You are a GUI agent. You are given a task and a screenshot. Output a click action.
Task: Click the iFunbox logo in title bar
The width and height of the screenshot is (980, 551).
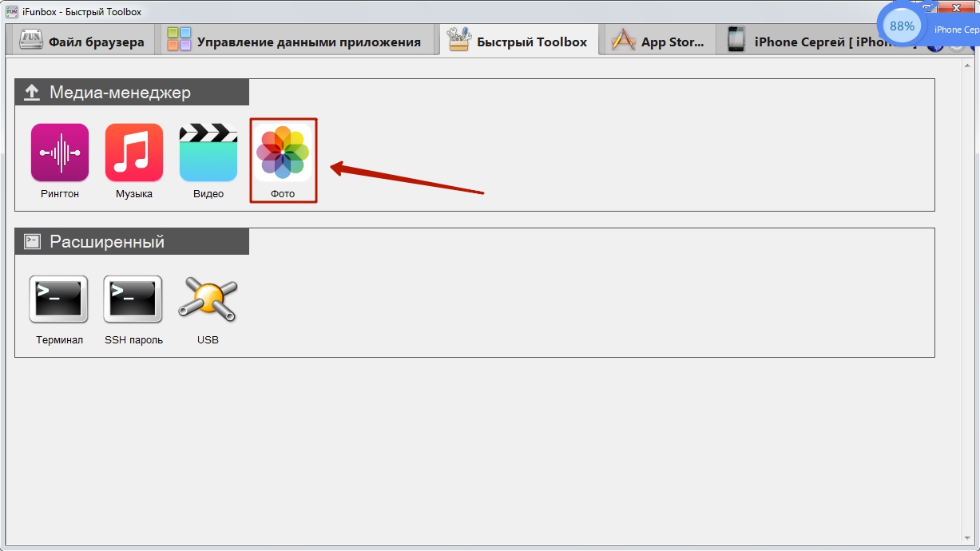[12, 11]
